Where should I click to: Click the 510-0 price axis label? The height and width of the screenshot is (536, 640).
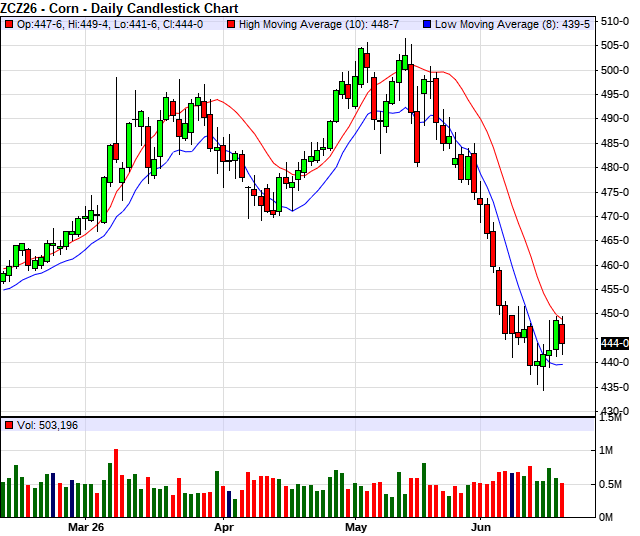click(x=614, y=21)
